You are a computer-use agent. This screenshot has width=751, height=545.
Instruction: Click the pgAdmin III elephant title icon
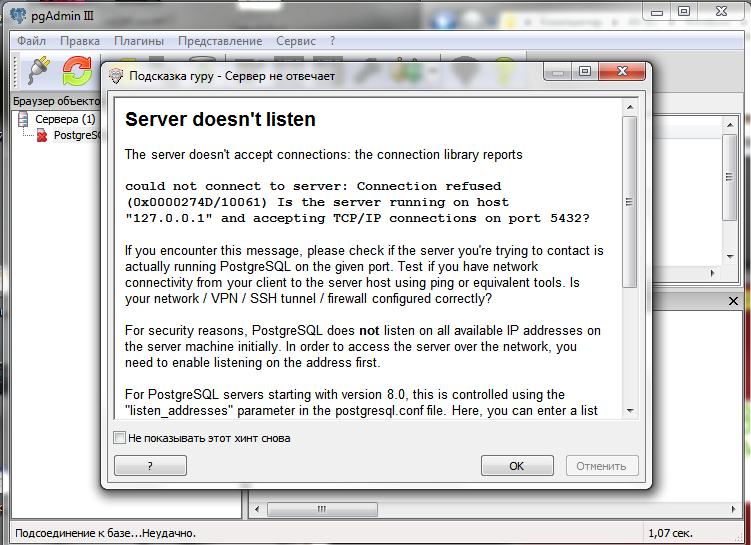(19, 14)
